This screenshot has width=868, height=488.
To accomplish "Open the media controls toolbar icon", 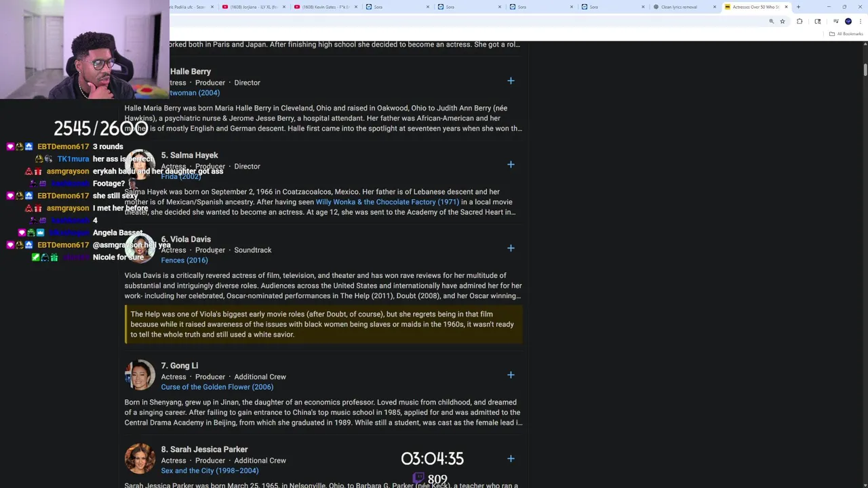I will (835, 22).
